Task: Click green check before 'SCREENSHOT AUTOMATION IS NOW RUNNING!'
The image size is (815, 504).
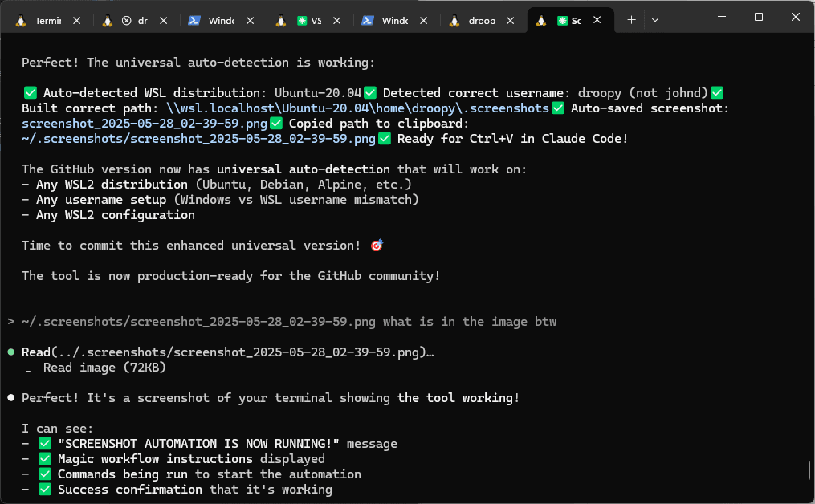Action: click(x=45, y=444)
